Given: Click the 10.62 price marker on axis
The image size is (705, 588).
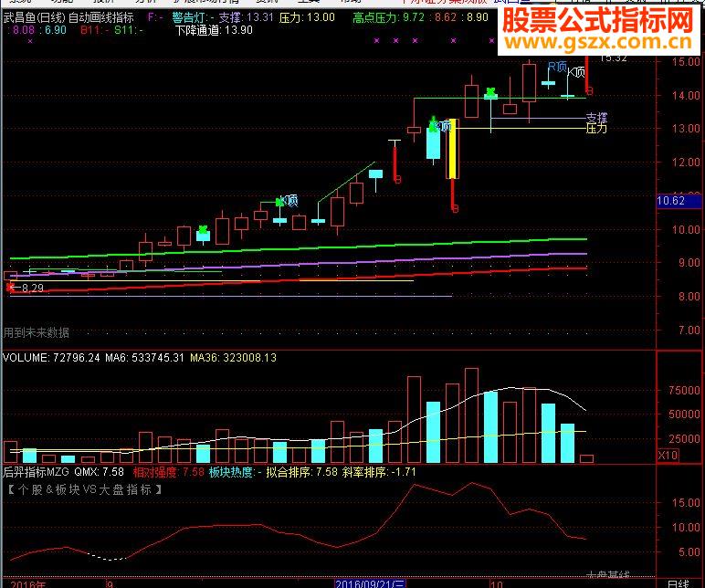Looking at the screenshot, I should tap(678, 201).
